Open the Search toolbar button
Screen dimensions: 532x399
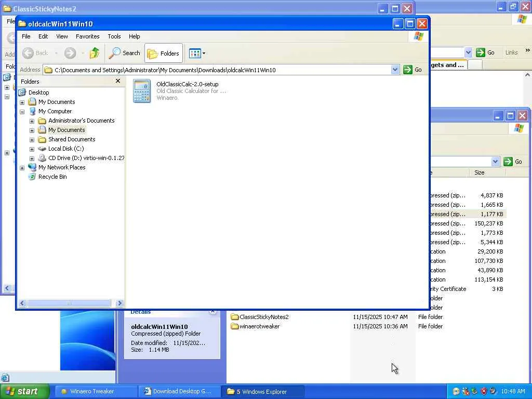(x=124, y=53)
